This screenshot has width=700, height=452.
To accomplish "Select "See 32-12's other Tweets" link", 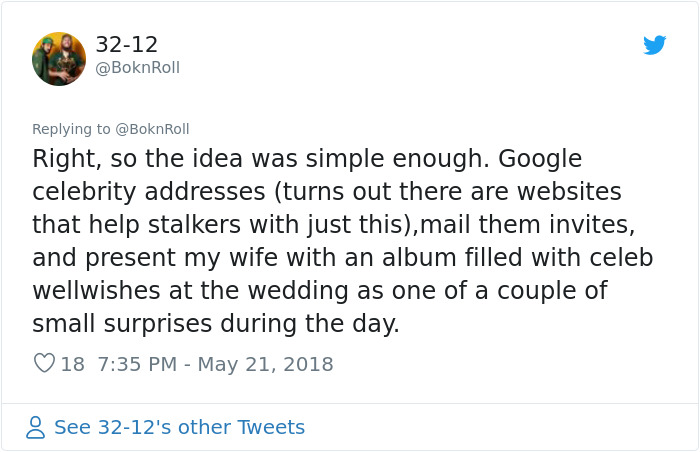I will (179, 428).
